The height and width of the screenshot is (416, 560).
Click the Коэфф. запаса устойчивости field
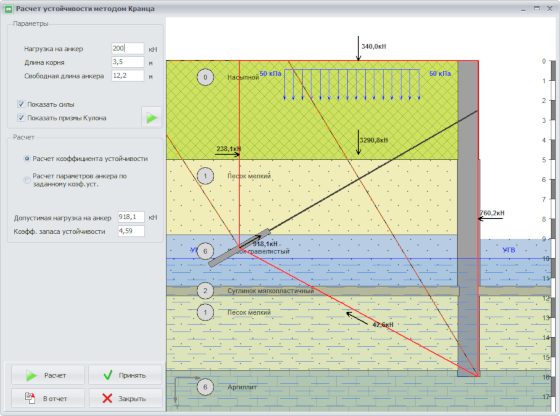tap(131, 231)
